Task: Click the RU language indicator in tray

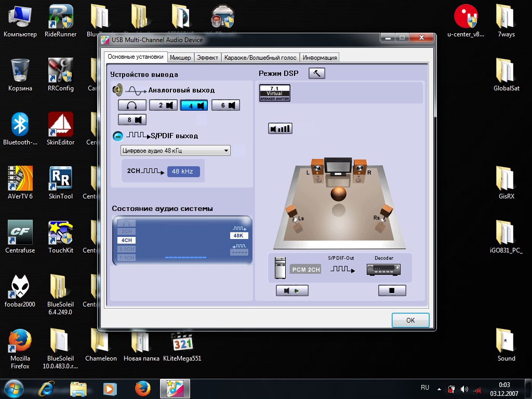Action: [425, 388]
